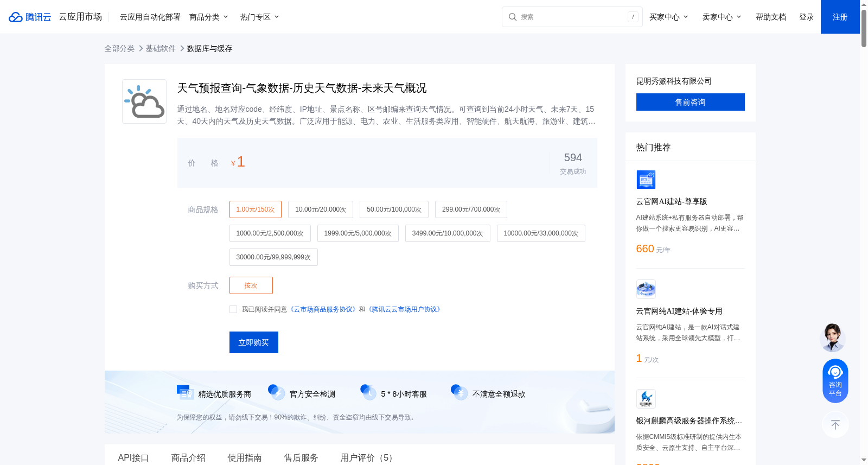Click the 官方安全检测 shield icon
The height and width of the screenshot is (465, 868).
click(276, 392)
